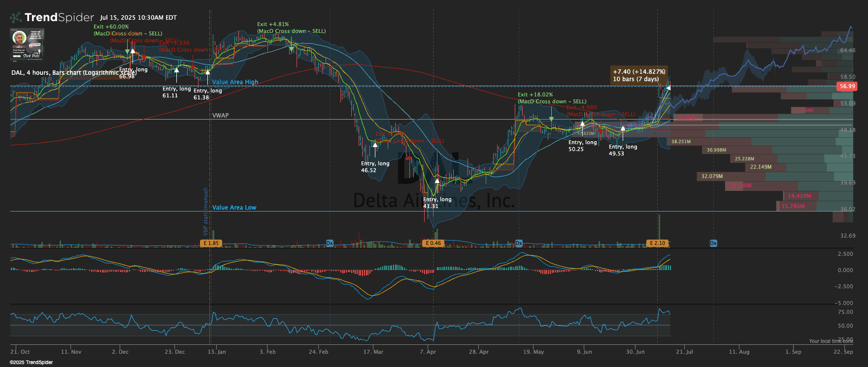Open the Stock Picks thumbnail image

[x=27, y=44]
